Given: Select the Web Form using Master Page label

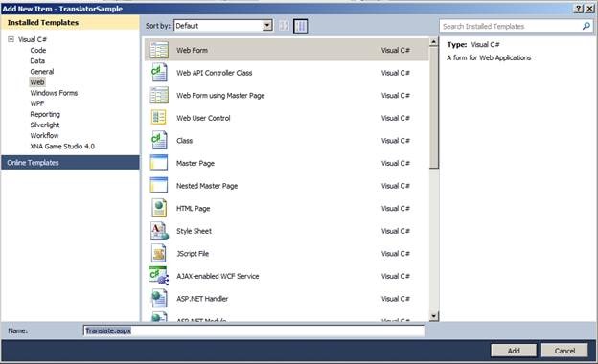Looking at the screenshot, I should pos(220,95).
